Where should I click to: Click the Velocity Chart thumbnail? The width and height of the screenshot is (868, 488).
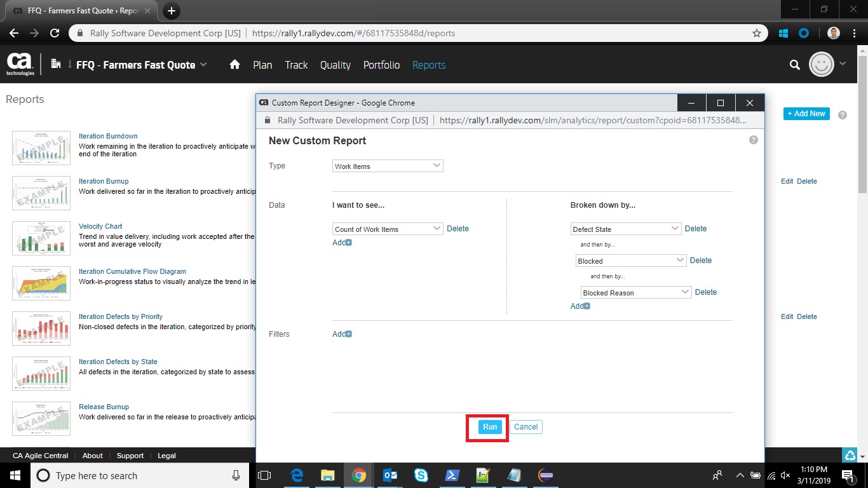(41, 238)
